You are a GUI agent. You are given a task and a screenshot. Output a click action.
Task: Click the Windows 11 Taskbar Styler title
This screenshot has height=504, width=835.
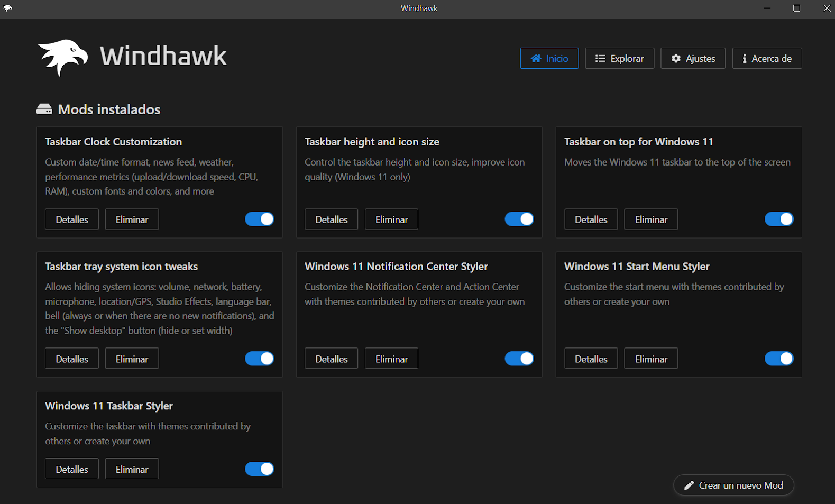(x=109, y=406)
